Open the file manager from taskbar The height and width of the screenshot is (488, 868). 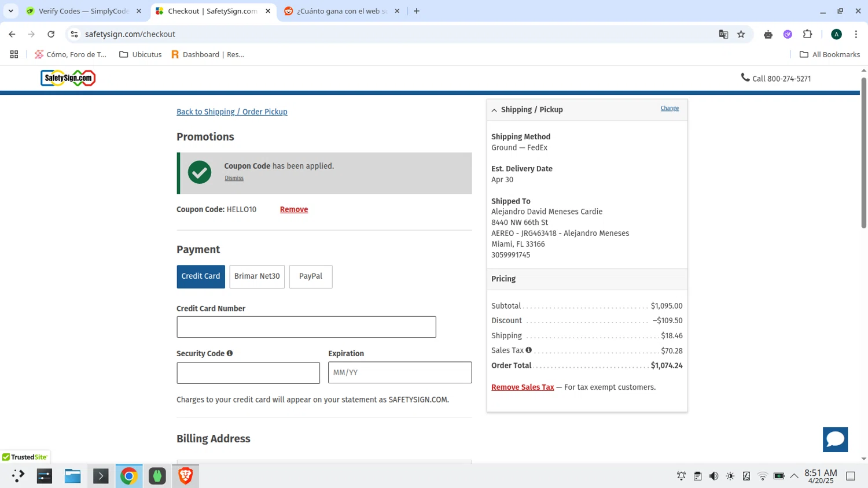(x=72, y=476)
